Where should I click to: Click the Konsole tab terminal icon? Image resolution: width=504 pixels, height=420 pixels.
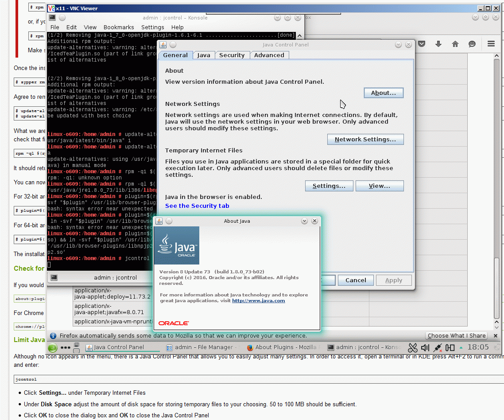click(x=54, y=277)
